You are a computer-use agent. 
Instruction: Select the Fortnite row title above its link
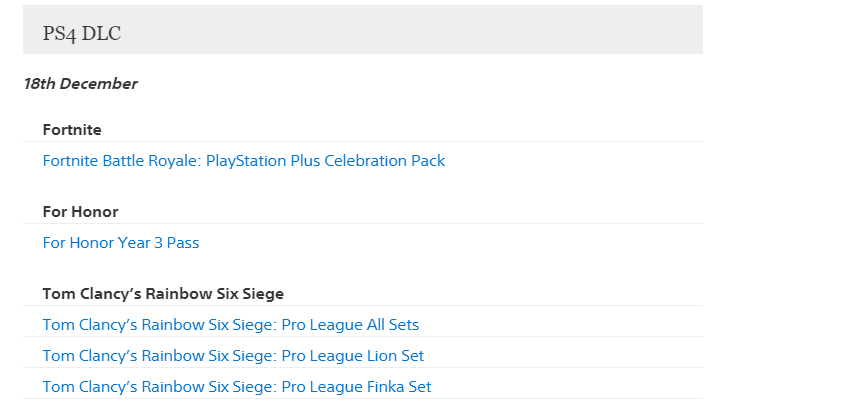pos(72,130)
